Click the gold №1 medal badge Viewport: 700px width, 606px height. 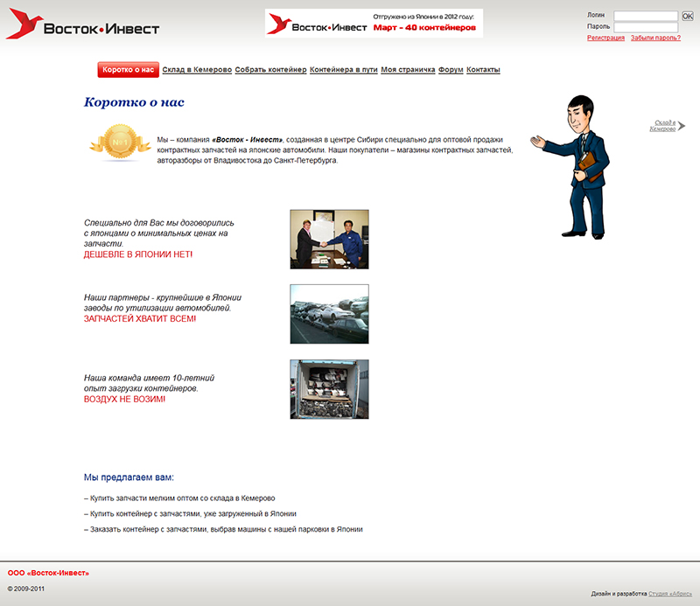click(120, 143)
